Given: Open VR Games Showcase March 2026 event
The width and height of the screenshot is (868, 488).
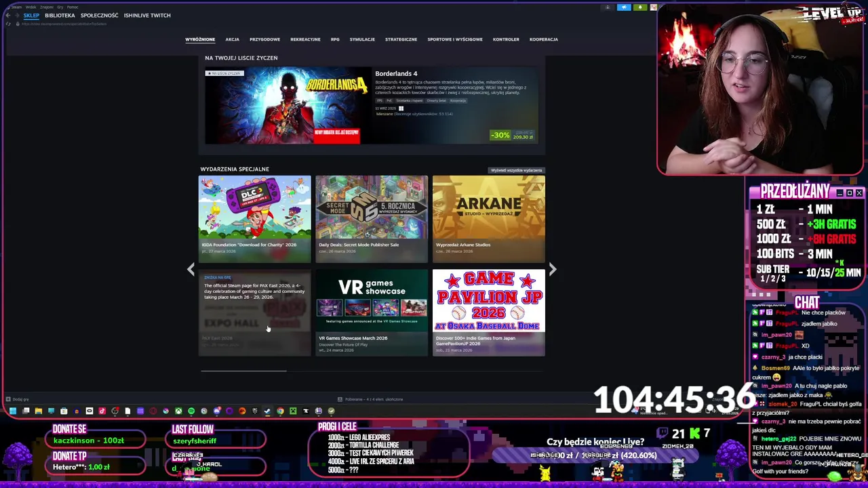Looking at the screenshot, I should tap(372, 312).
